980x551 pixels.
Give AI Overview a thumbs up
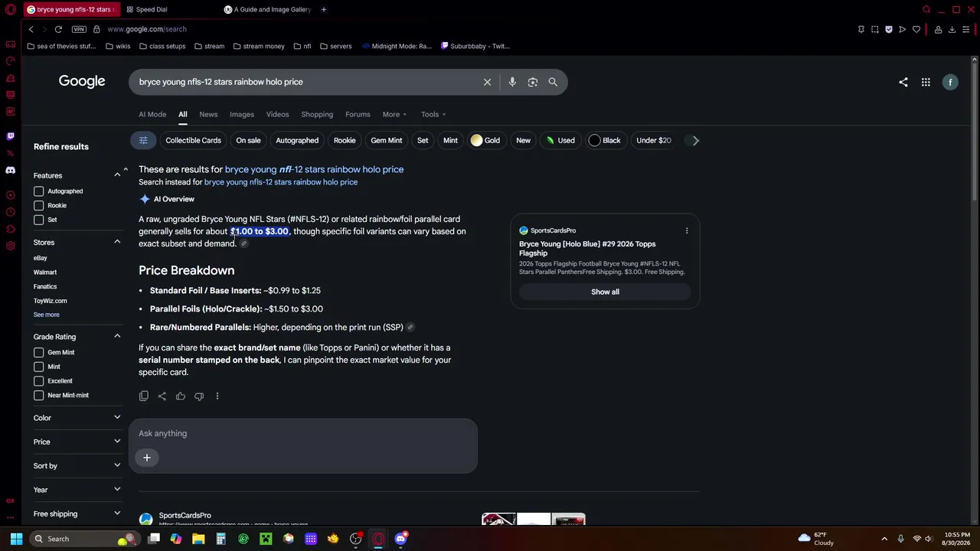(x=181, y=396)
